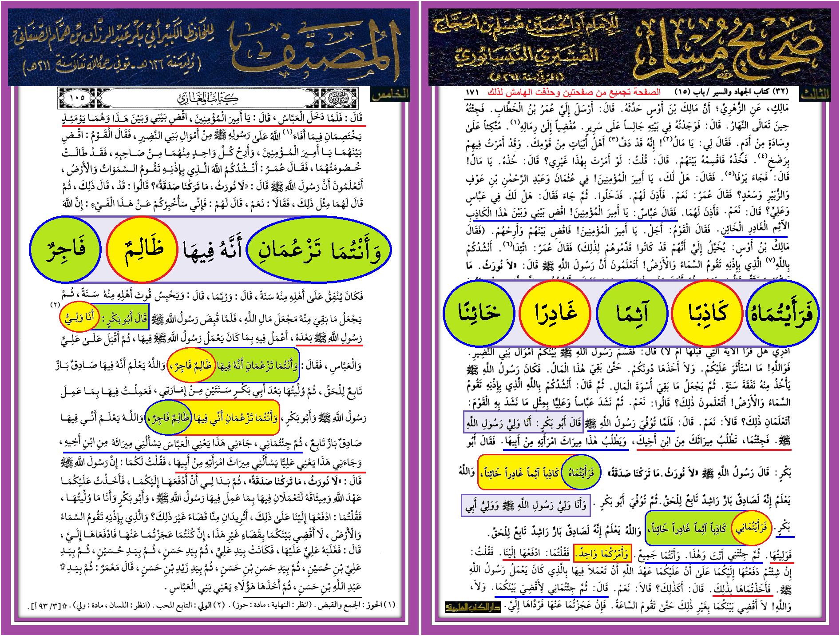Click the header كتاب الجهاد والسير / باب (١٥)
This screenshot has width=840, height=636.
click(x=731, y=92)
